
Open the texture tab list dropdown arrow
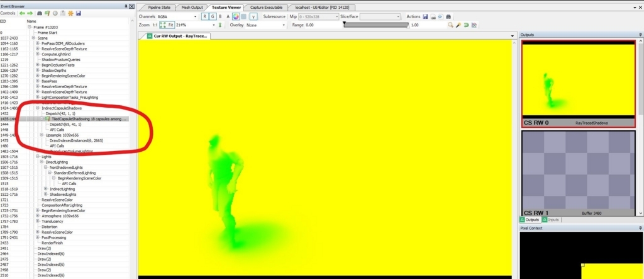(x=513, y=36)
